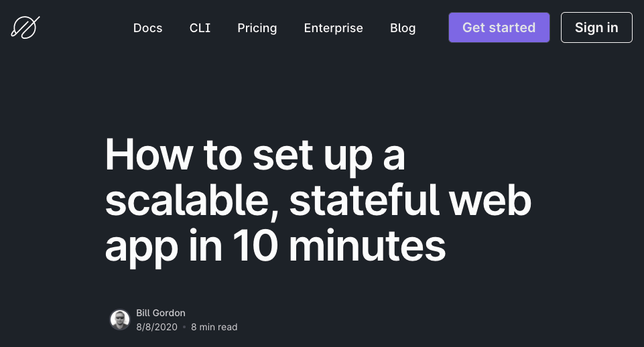Screen dimensions: 644x347
Task: Click the word 'How' starting the title
Action: click(x=149, y=155)
